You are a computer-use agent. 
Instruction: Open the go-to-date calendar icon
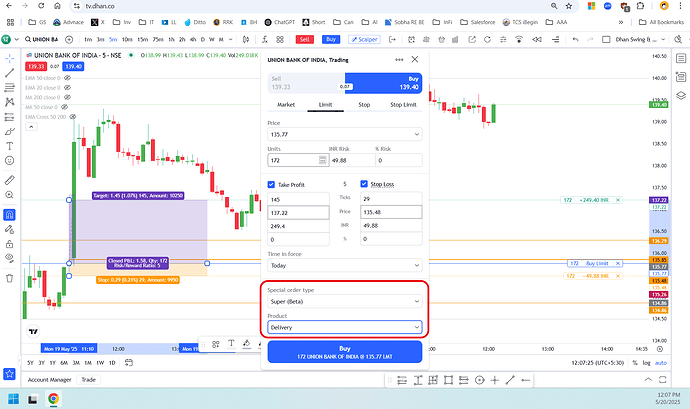click(x=128, y=363)
